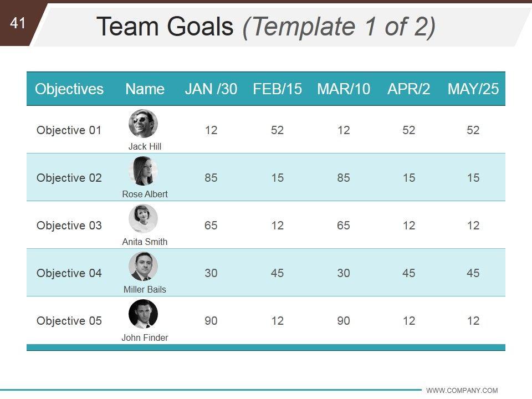Click John Finder's profile photo
Screen dimensions: 532x399
(143, 314)
